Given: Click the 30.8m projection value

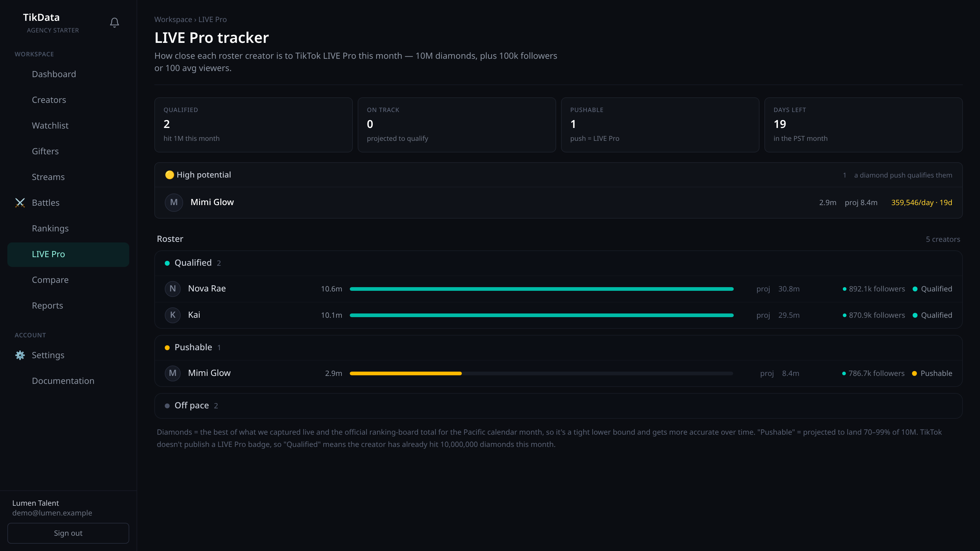Looking at the screenshot, I should 789,289.
